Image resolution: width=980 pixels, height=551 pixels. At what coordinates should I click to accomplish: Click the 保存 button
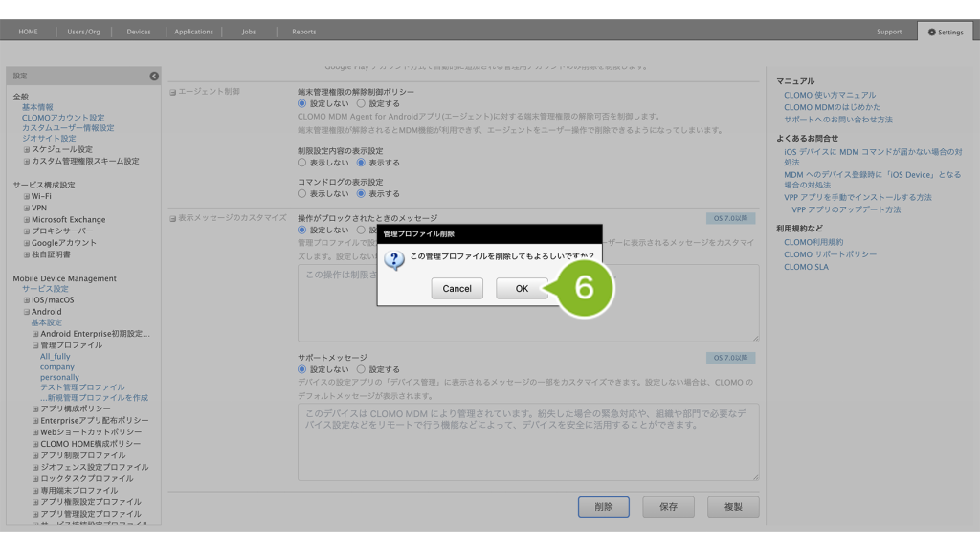[668, 507]
